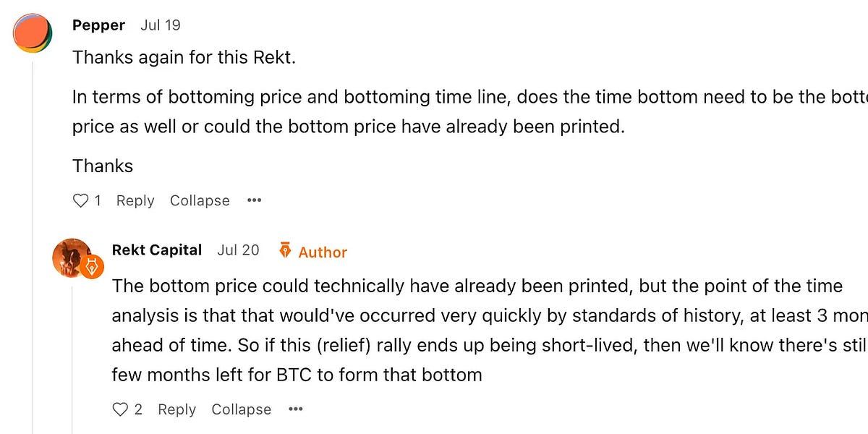868x434 pixels.
Task: Reply to Pepper's comment
Action: (135, 200)
